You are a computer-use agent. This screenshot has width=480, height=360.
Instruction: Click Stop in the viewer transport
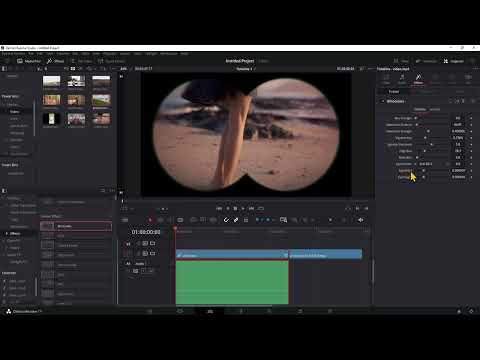pos(235,208)
